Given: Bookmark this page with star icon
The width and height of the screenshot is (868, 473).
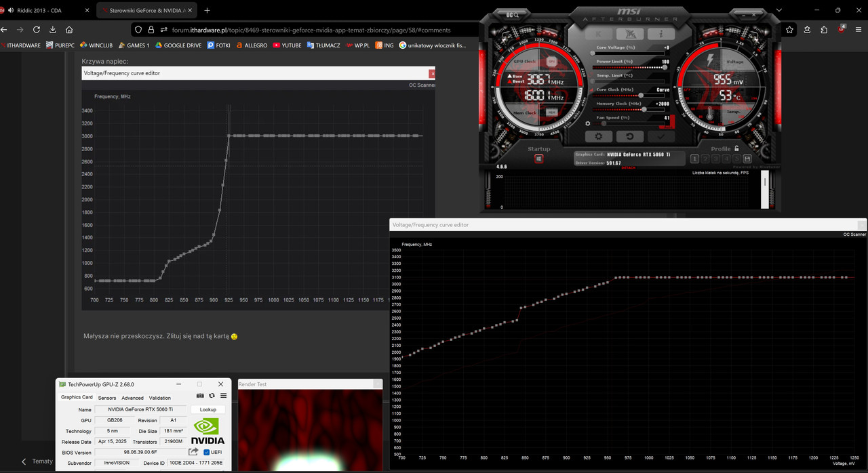Looking at the screenshot, I should click(x=789, y=29).
